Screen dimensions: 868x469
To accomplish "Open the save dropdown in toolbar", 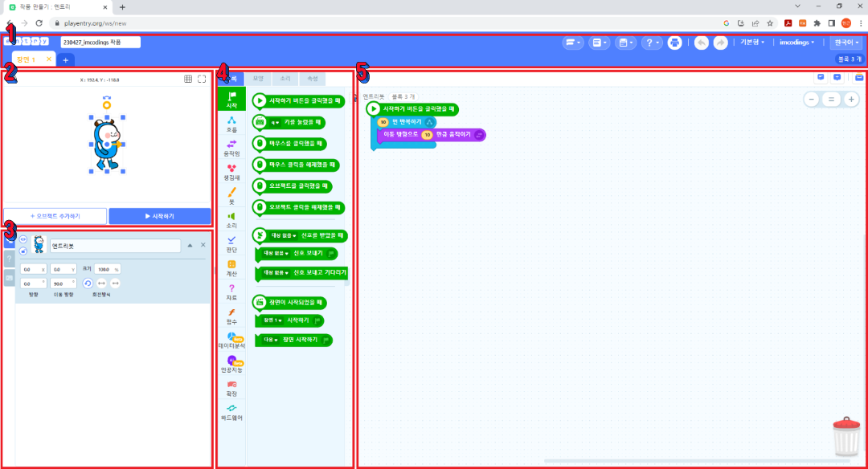I will pyautogui.click(x=625, y=43).
